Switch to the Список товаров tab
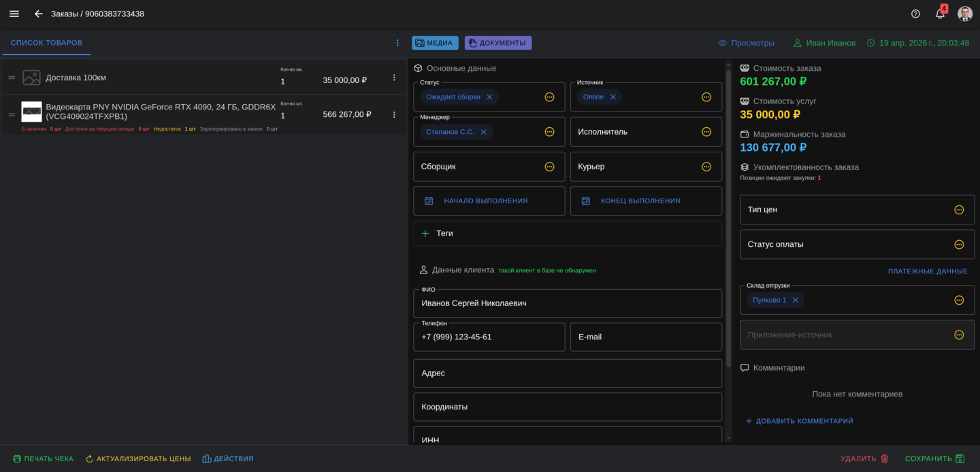This screenshot has height=472, width=980. tap(46, 43)
